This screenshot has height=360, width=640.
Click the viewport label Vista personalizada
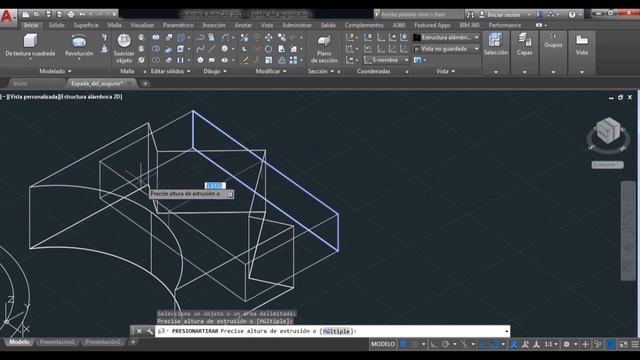coord(33,97)
